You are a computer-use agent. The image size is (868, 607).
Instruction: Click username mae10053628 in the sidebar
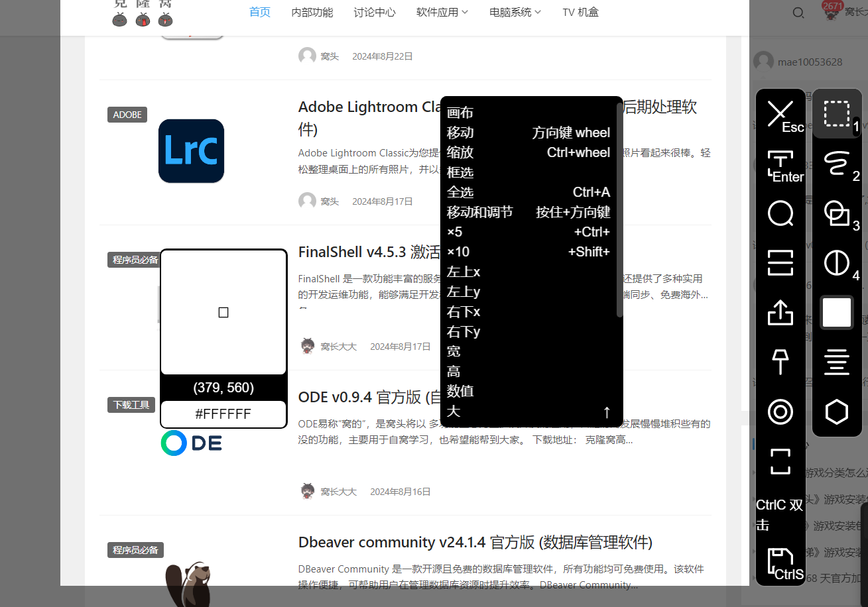click(810, 62)
